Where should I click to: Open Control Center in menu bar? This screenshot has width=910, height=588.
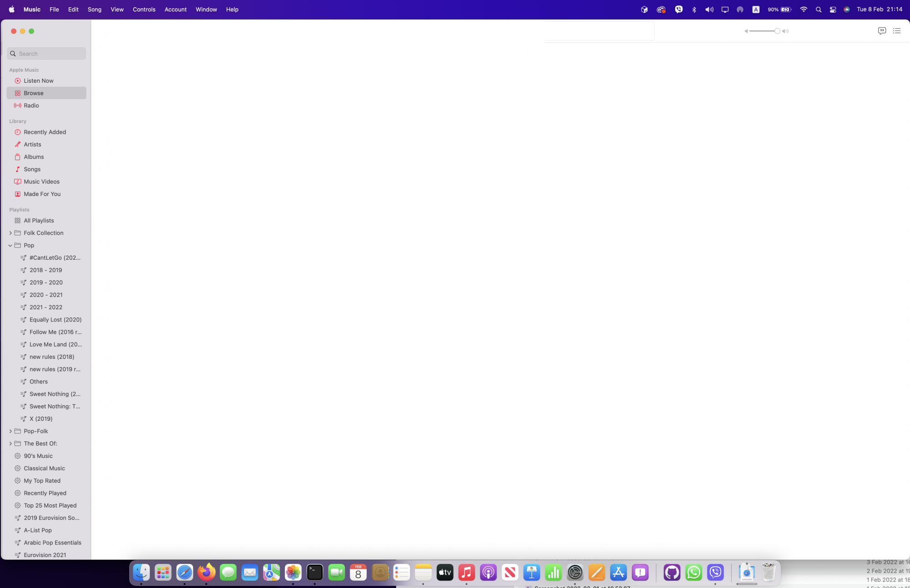[x=833, y=10]
